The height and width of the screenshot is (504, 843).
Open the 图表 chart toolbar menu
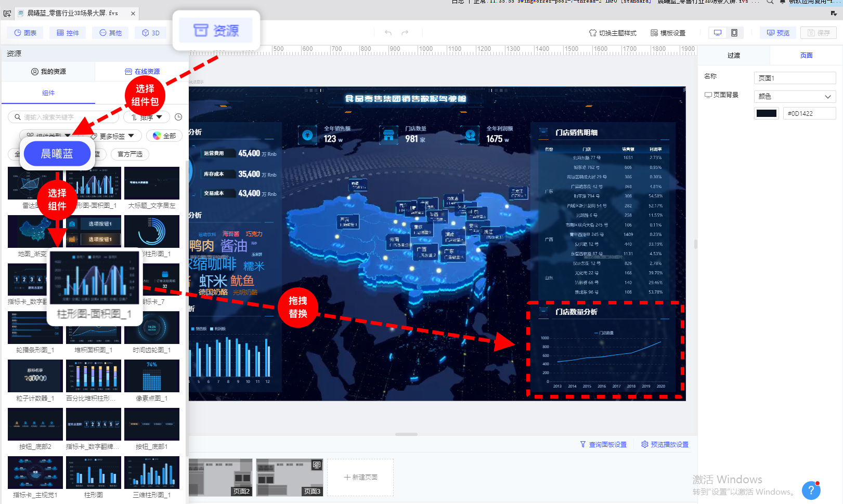click(x=25, y=33)
